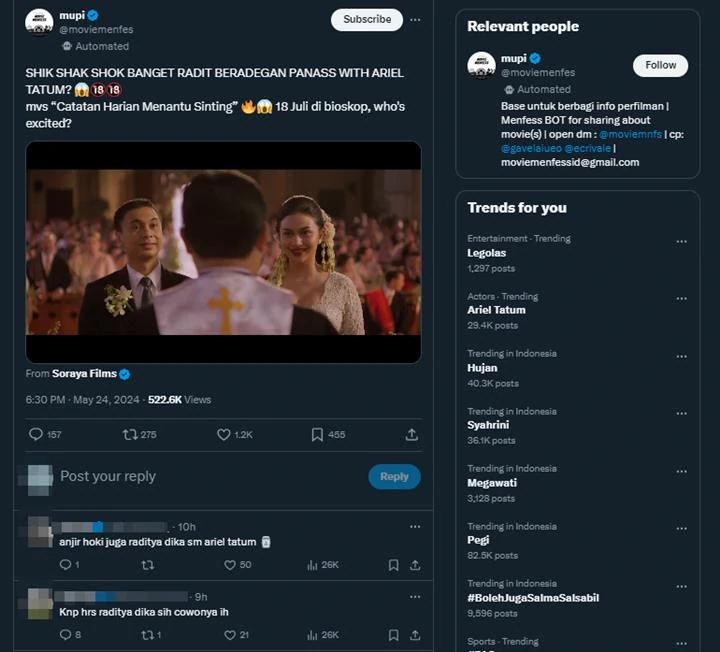Share the 'anjir hoki juga' reply
The height and width of the screenshot is (652, 720).
click(415, 565)
